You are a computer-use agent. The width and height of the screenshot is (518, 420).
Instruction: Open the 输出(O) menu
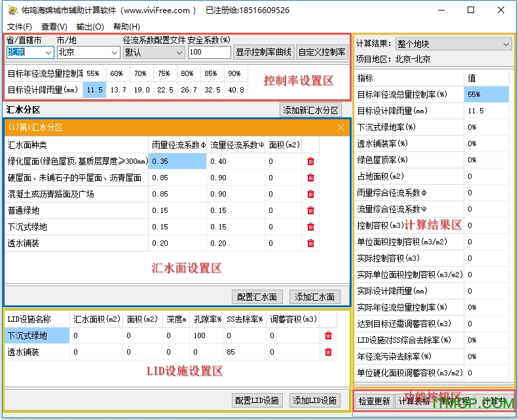coord(90,27)
